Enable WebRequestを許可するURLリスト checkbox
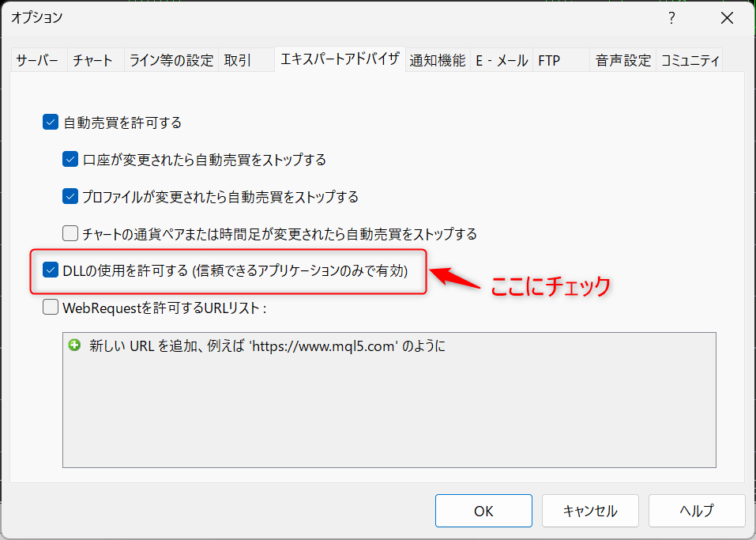 tap(51, 308)
